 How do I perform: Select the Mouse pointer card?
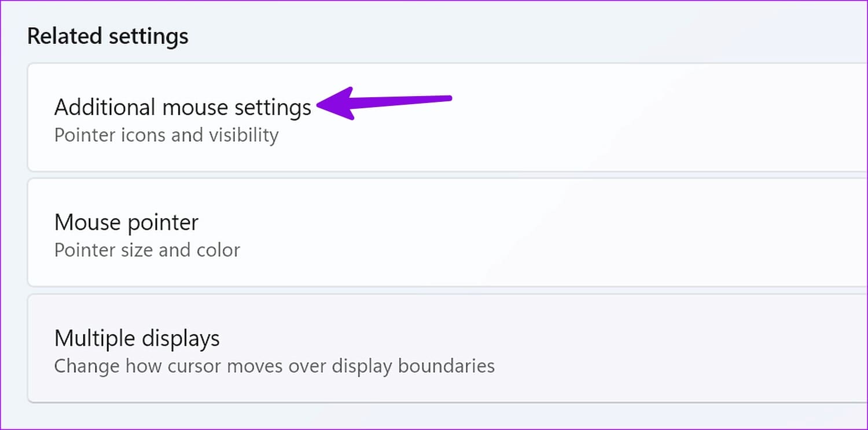pyautogui.click(x=434, y=233)
